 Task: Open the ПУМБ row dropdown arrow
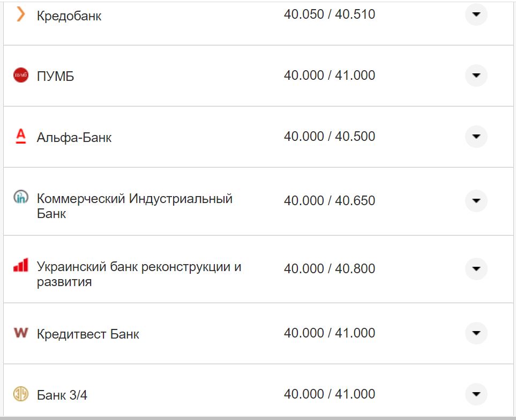(x=476, y=76)
